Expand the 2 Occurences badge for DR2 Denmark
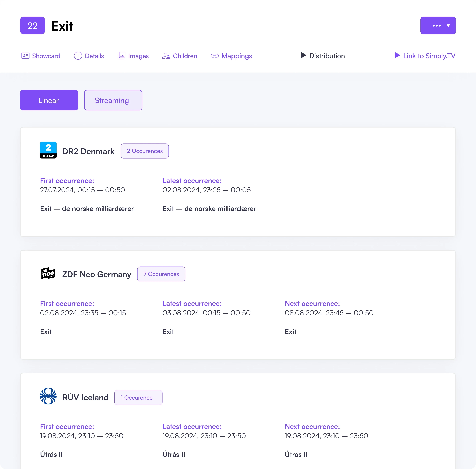This screenshot has width=476, height=469. tap(144, 151)
